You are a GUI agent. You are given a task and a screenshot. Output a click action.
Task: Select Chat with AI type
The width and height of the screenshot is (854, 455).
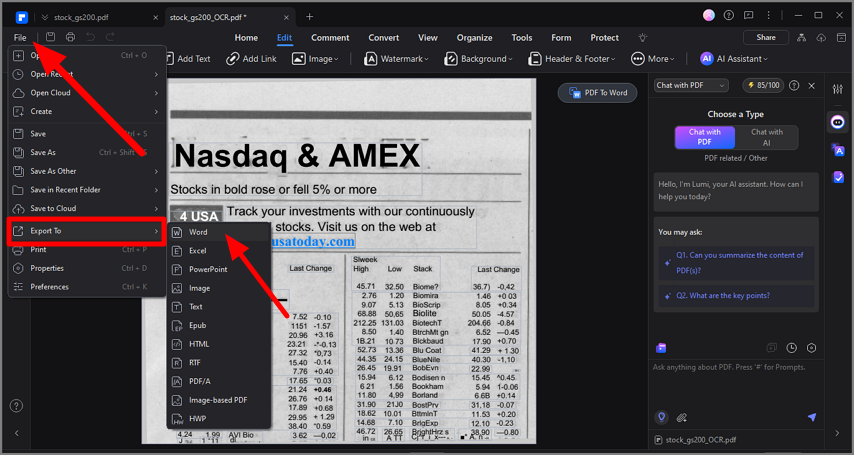click(x=766, y=137)
